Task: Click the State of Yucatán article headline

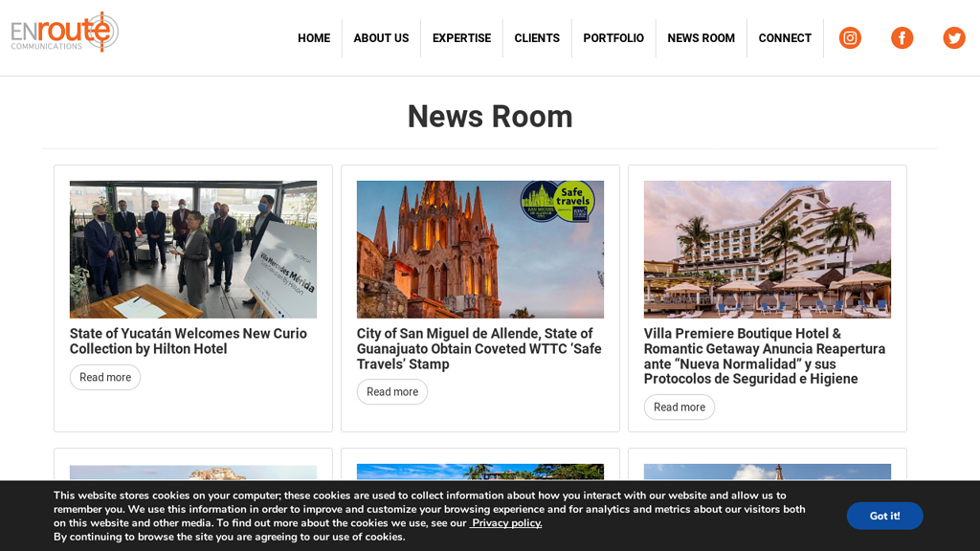Action: 189,342
